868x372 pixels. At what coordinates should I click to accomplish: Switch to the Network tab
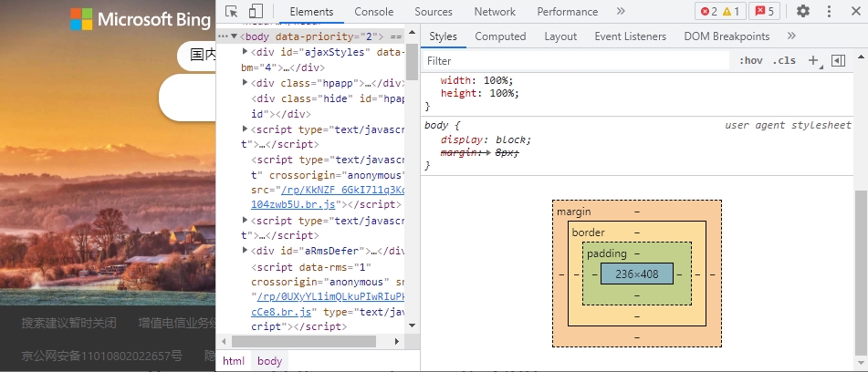pyautogui.click(x=495, y=12)
